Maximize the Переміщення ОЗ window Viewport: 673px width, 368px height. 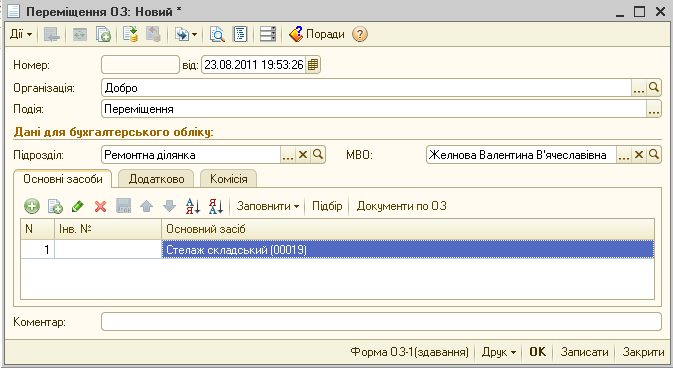(x=640, y=12)
